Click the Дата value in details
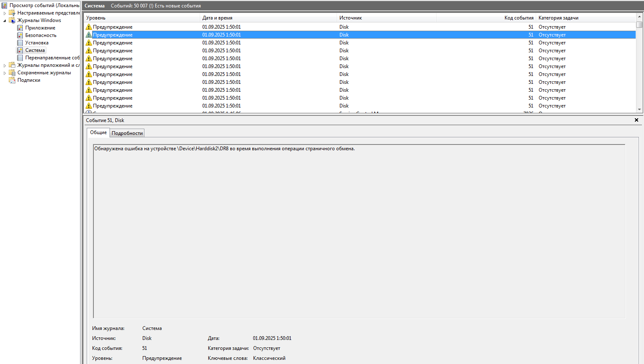The height and width of the screenshot is (364, 644). (272, 338)
